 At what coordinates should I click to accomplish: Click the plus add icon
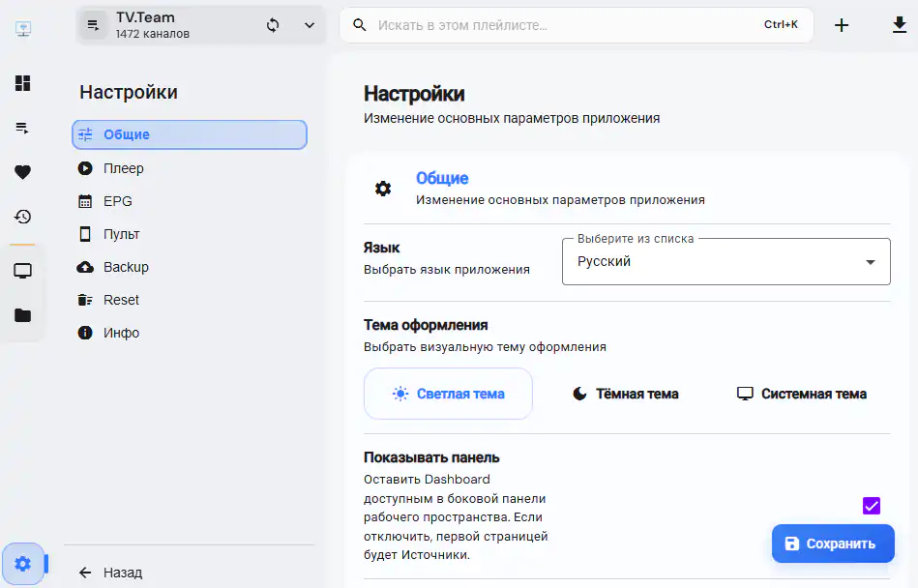(x=842, y=25)
